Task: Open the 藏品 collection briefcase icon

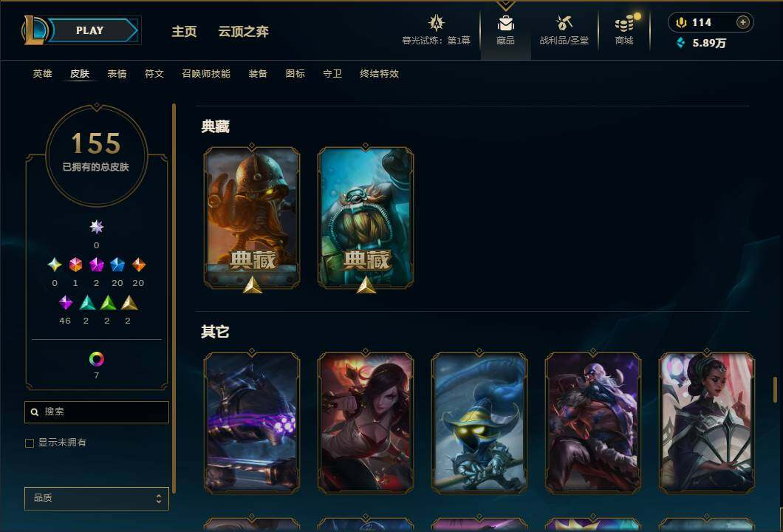Action: (x=505, y=24)
